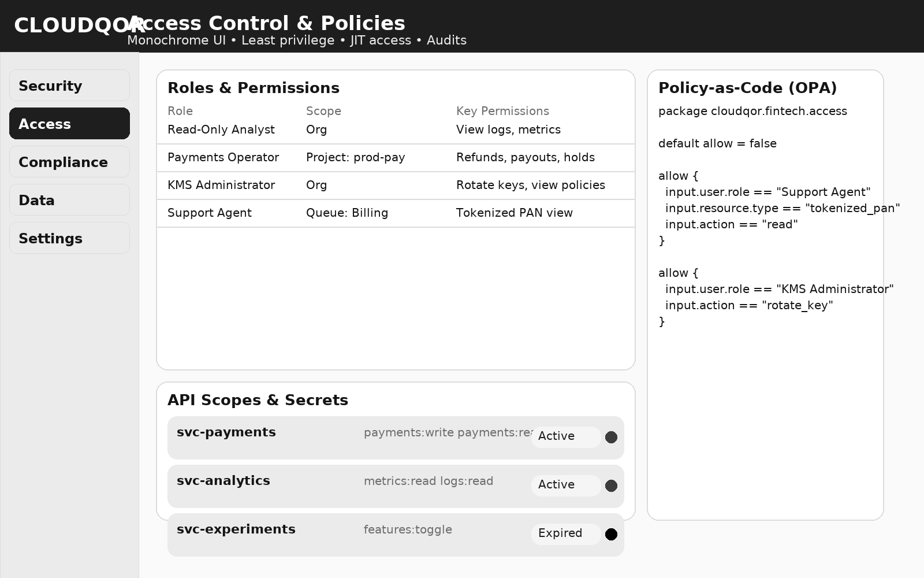Click the Policy-as-Code (OPA) heading

tap(747, 88)
